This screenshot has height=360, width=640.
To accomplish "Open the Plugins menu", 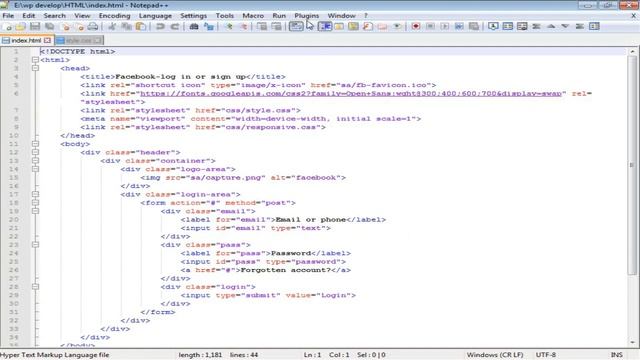I will [x=307, y=16].
